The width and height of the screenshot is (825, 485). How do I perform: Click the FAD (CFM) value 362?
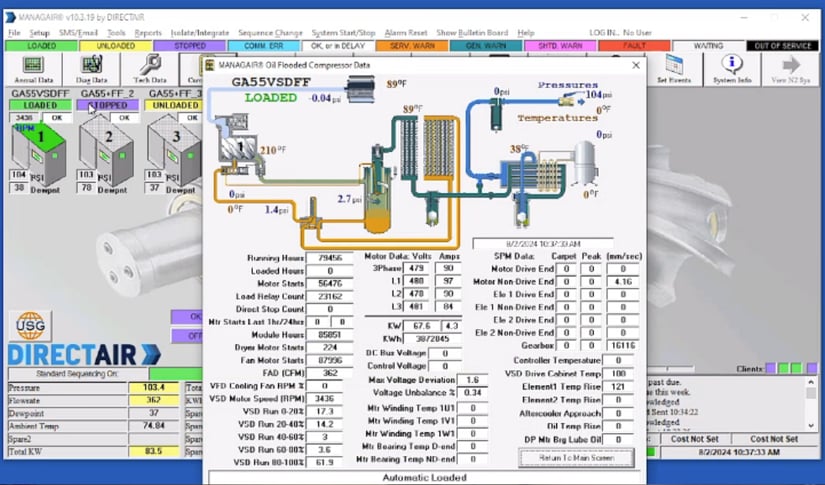(330, 373)
